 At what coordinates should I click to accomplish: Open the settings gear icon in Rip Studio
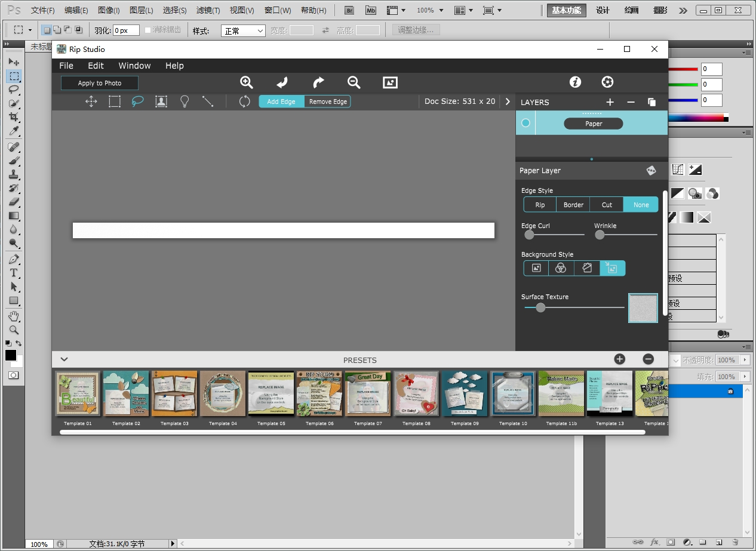tap(607, 82)
